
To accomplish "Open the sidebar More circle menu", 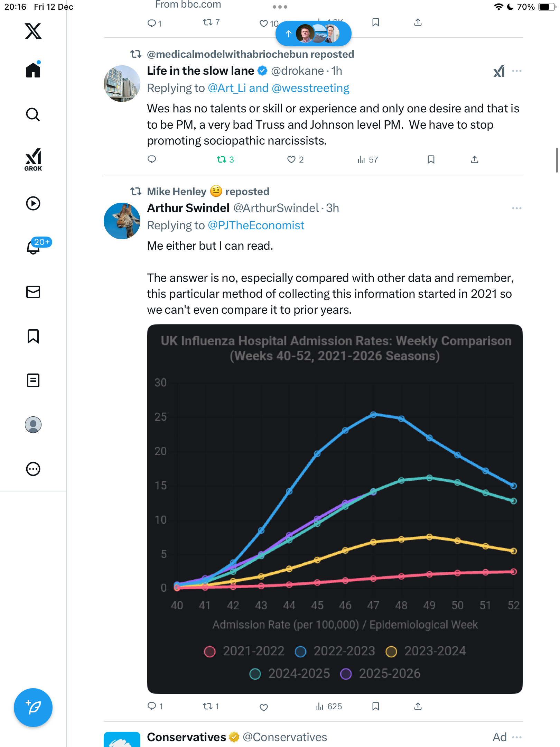I will (x=33, y=469).
